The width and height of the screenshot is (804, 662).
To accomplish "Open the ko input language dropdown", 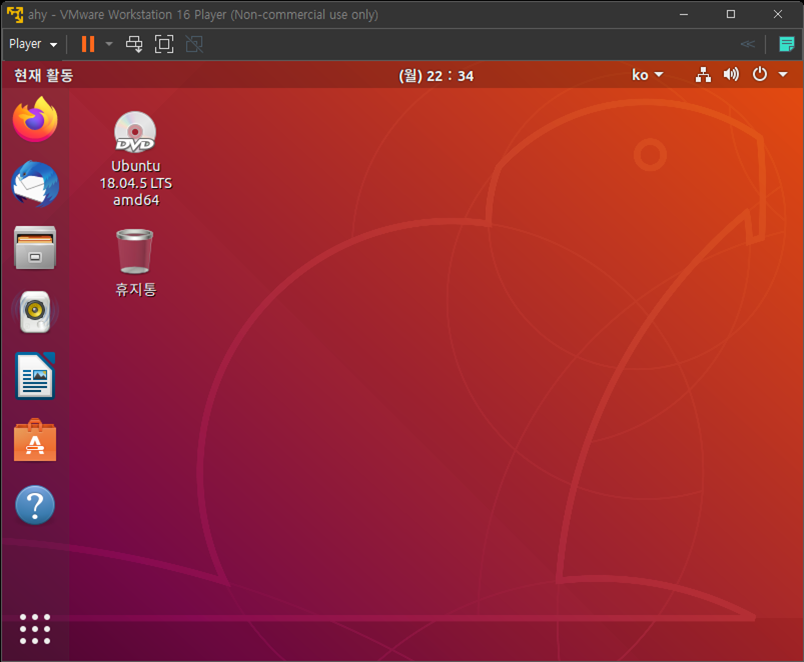I will tap(647, 75).
